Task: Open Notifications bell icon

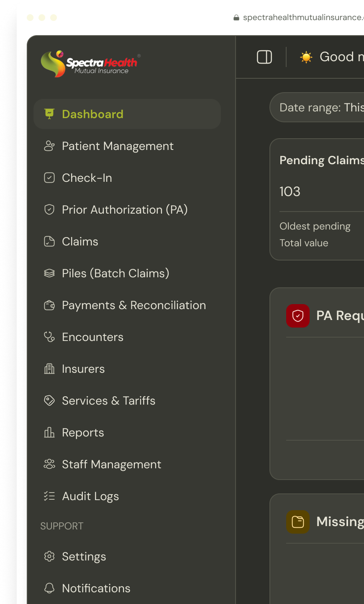Action: point(49,589)
